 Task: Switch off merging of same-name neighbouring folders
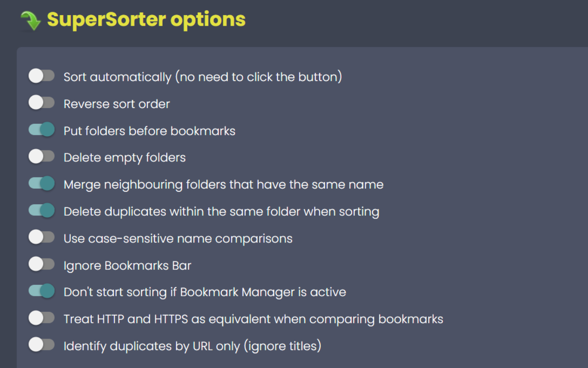point(42,183)
